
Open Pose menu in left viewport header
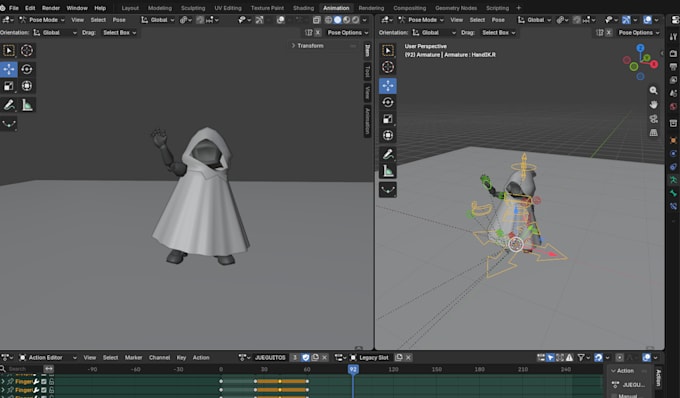click(x=119, y=20)
